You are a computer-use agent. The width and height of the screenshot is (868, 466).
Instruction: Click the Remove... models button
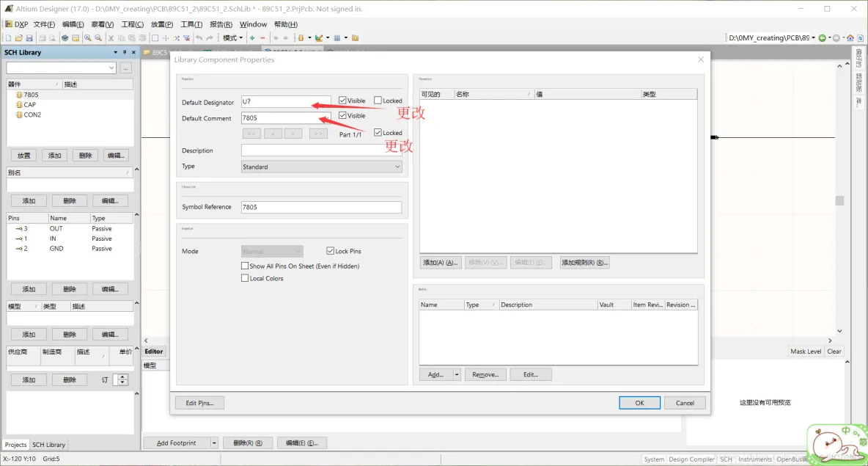[x=485, y=374]
